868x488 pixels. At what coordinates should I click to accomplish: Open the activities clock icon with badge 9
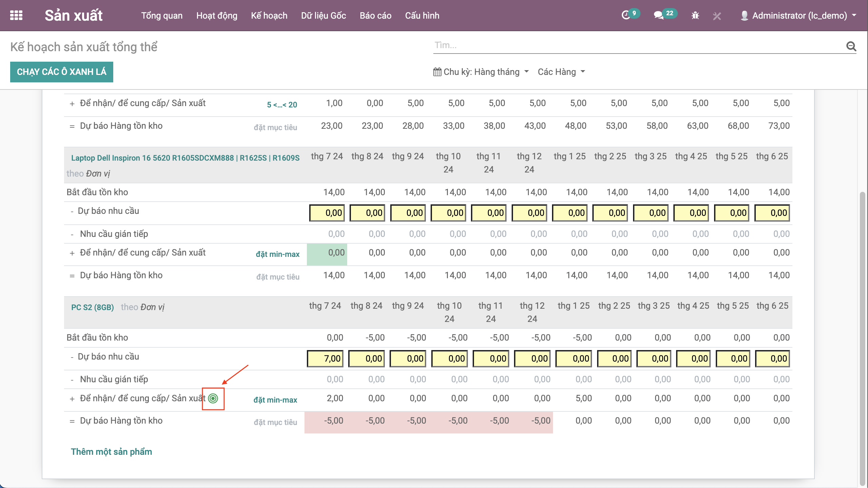point(626,15)
